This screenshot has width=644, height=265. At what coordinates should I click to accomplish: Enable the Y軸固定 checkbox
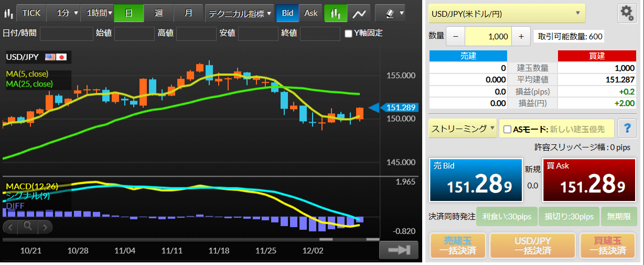349,34
